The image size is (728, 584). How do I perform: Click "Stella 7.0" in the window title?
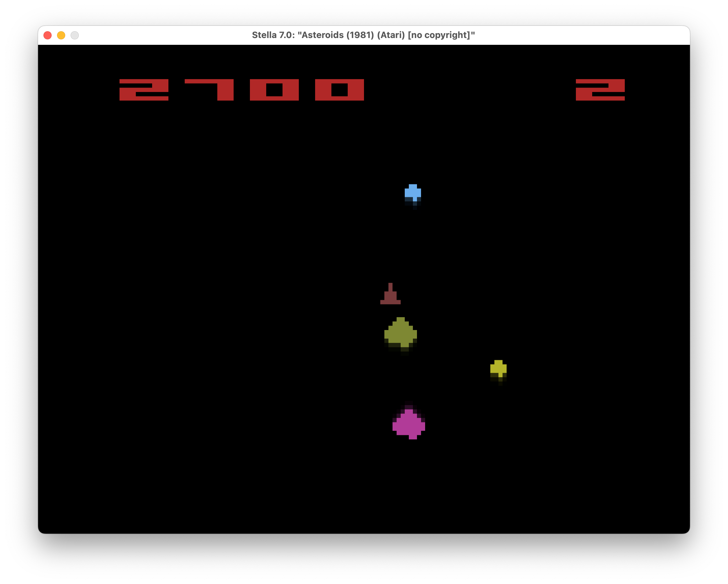pos(273,35)
